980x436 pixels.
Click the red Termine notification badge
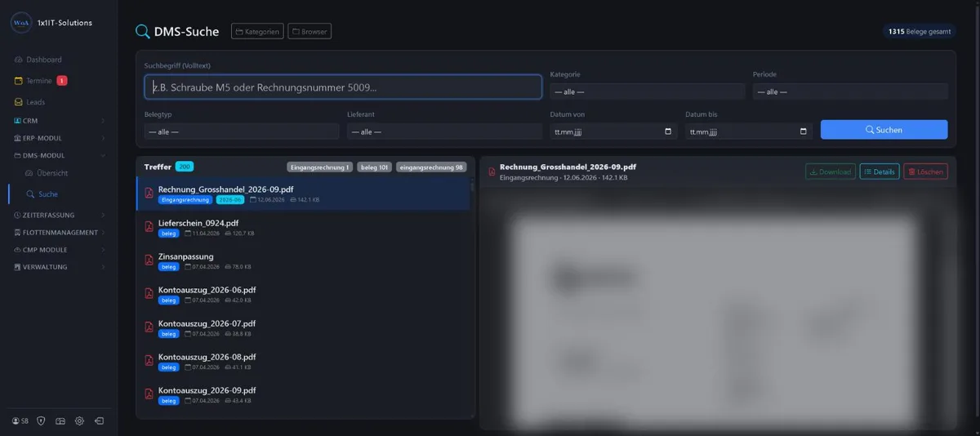click(62, 81)
